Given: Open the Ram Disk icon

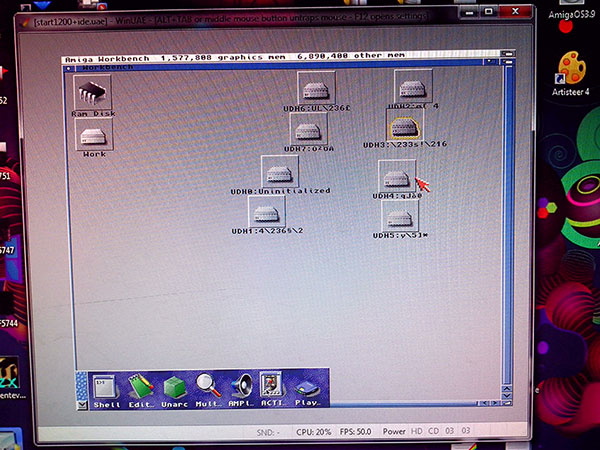Looking at the screenshot, I should (x=92, y=95).
